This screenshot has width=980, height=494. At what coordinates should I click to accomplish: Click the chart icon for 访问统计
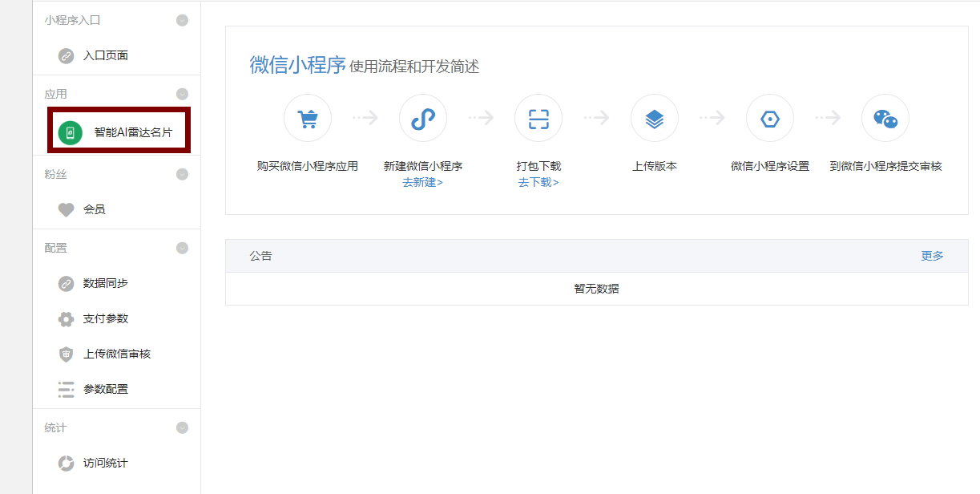[x=67, y=464]
